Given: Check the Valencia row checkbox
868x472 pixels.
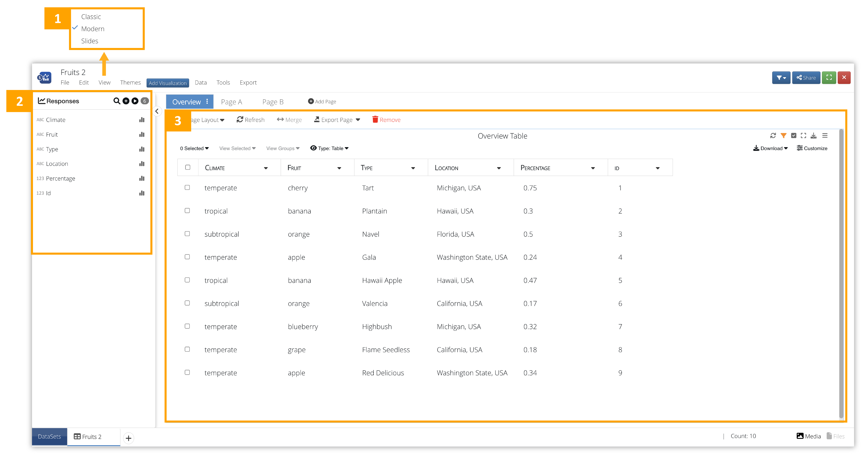Looking at the screenshot, I should pyautogui.click(x=187, y=303).
